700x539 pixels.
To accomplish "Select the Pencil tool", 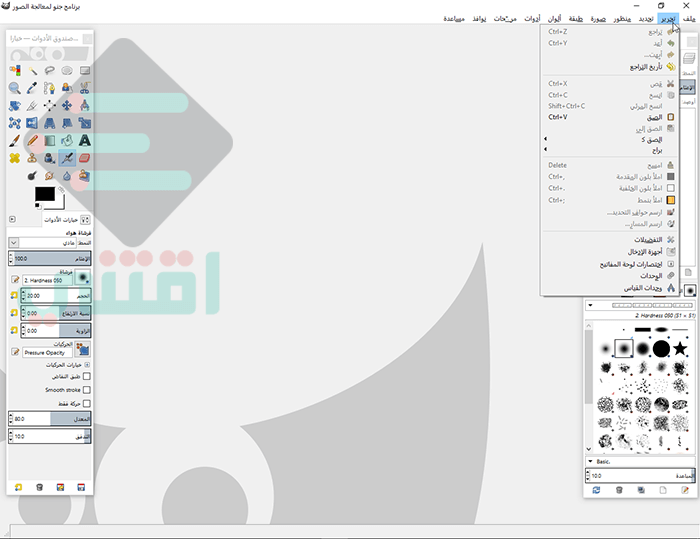I will [32, 141].
